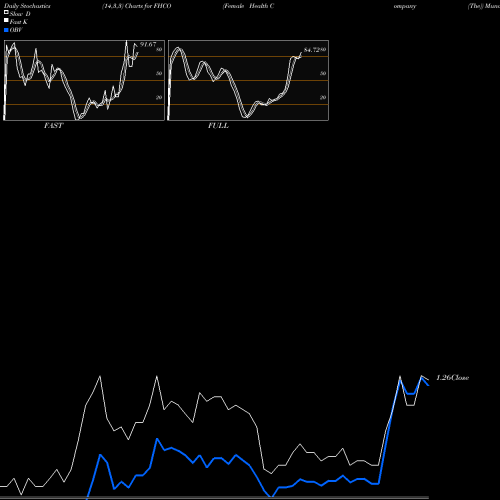Click the 'OBV' legend label

click(x=16, y=30)
